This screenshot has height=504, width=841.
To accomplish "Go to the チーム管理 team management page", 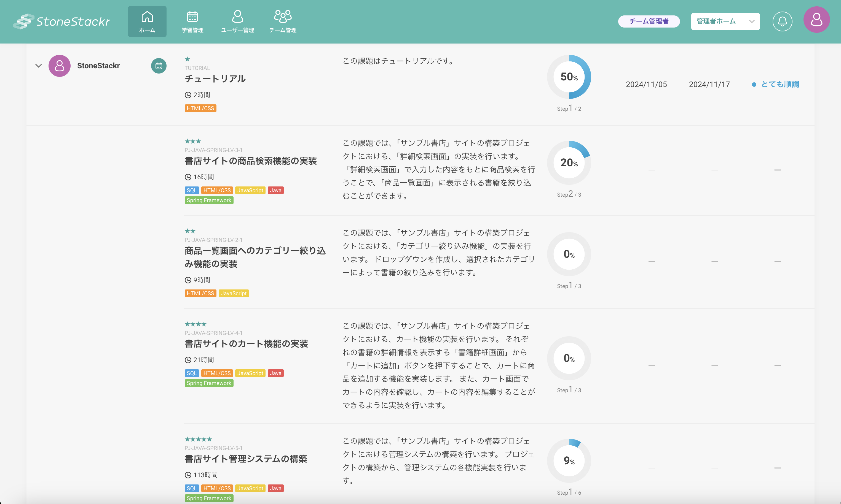I will (282, 21).
